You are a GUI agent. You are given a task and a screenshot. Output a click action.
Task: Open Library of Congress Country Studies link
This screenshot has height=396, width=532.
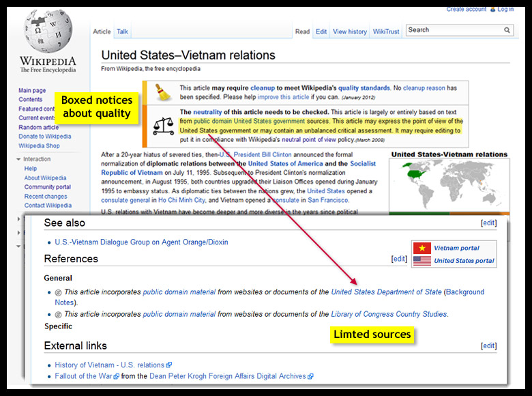coord(389,314)
